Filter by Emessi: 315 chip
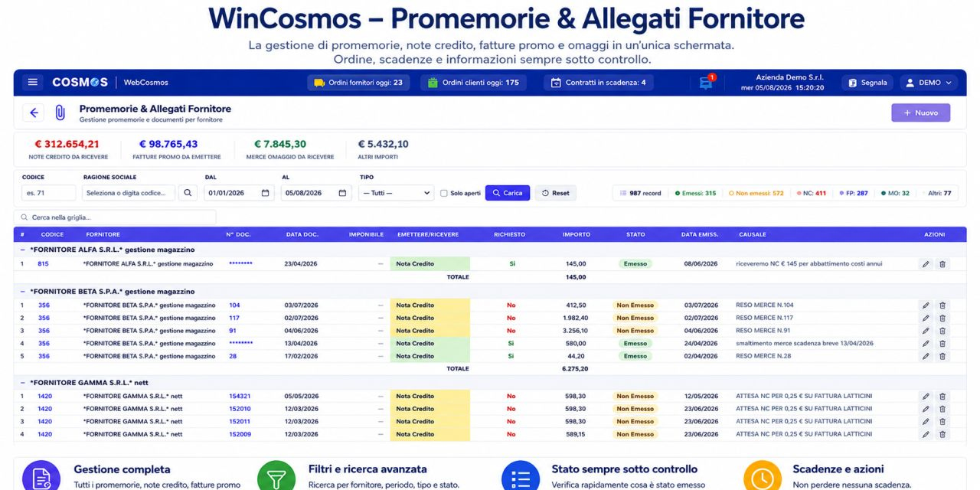The image size is (980, 490). [x=695, y=193]
